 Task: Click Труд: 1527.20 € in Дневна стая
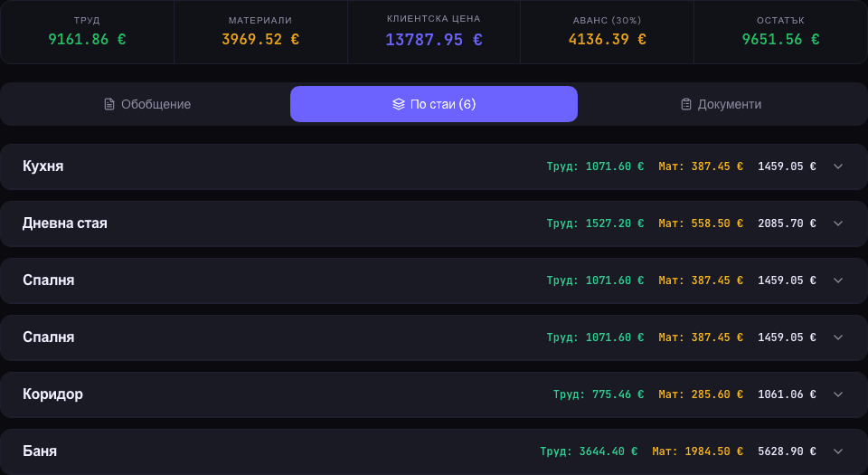[595, 223]
